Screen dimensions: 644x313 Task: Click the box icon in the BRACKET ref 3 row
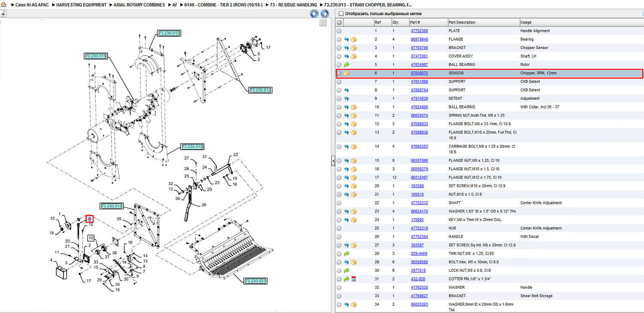click(354, 48)
